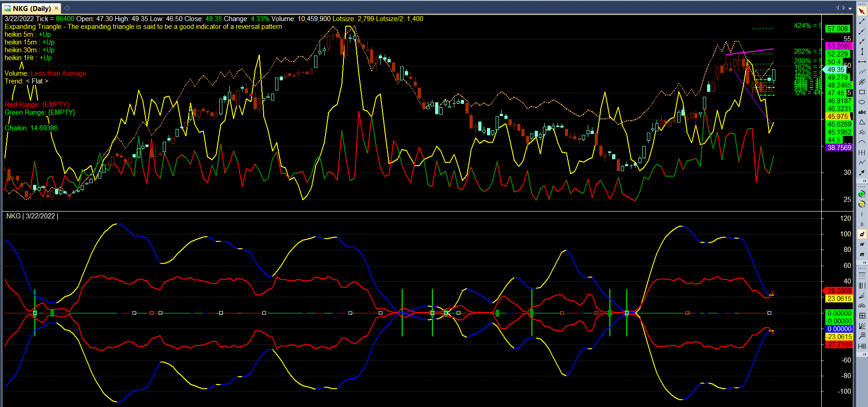Select the trend line drawing tool
This screenshot has height=407, width=868.
click(862, 22)
